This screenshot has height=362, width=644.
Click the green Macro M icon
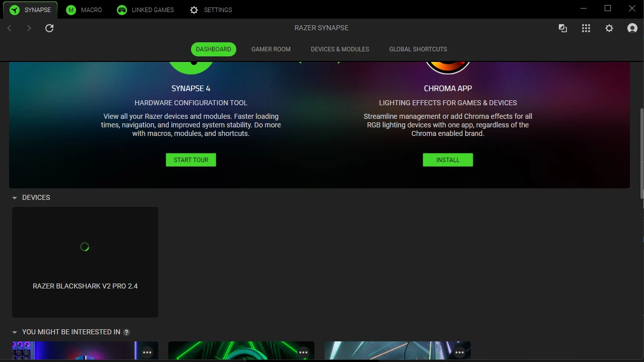click(x=71, y=10)
